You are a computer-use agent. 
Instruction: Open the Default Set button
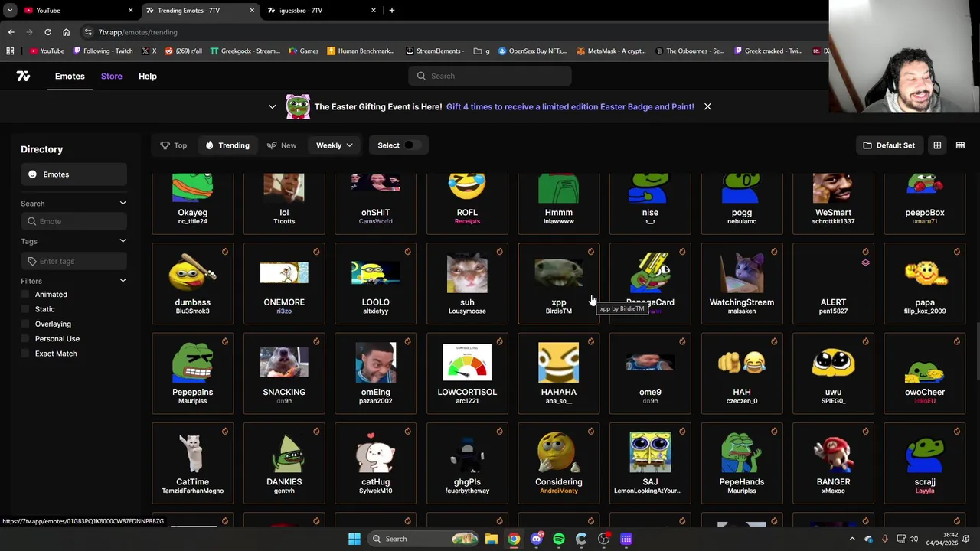point(889,145)
